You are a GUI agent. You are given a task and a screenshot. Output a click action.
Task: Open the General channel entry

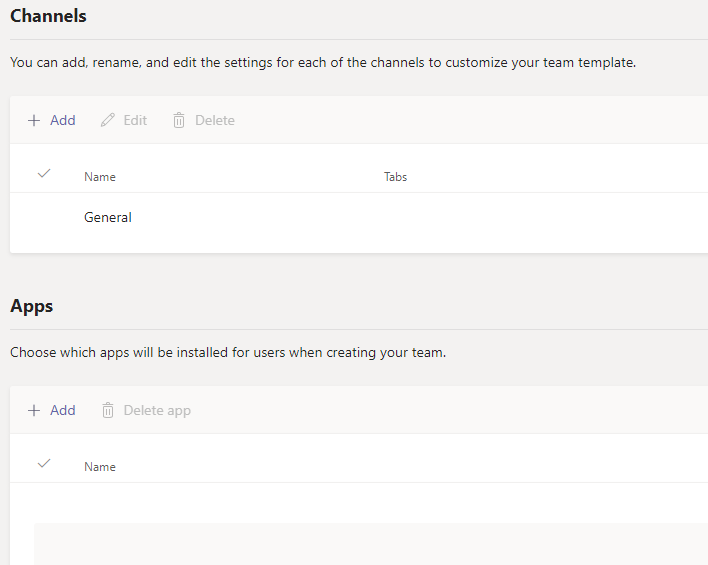108,218
